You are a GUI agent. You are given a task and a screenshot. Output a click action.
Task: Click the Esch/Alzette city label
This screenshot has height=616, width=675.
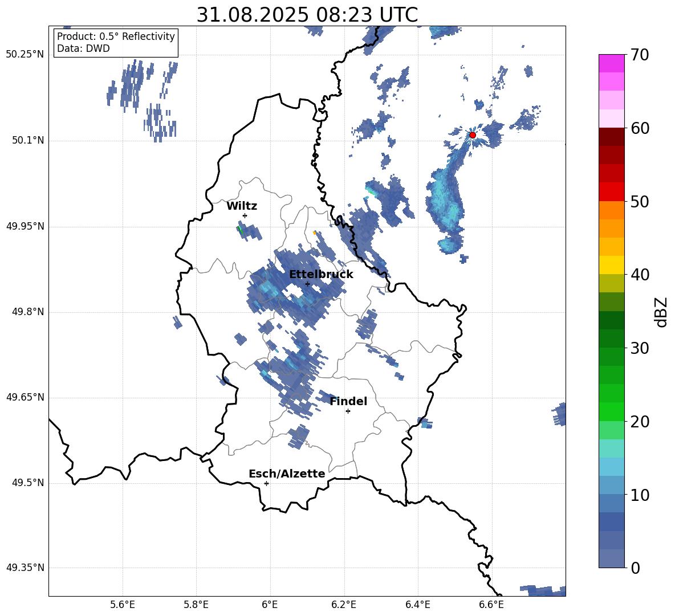(x=287, y=474)
